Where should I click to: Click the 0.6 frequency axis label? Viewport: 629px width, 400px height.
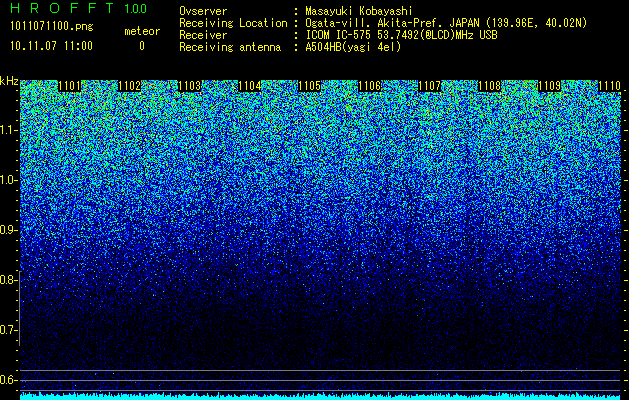pyautogui.click(x=7, y=380)
